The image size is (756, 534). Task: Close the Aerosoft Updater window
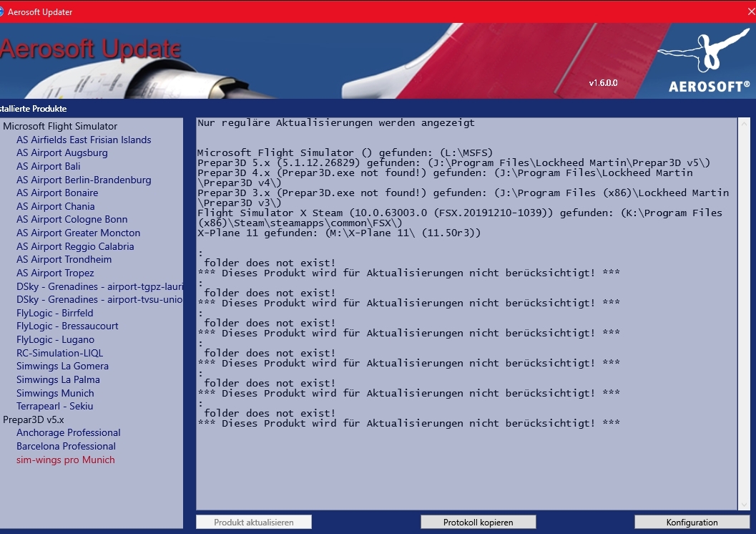click(x=751, y=11)
